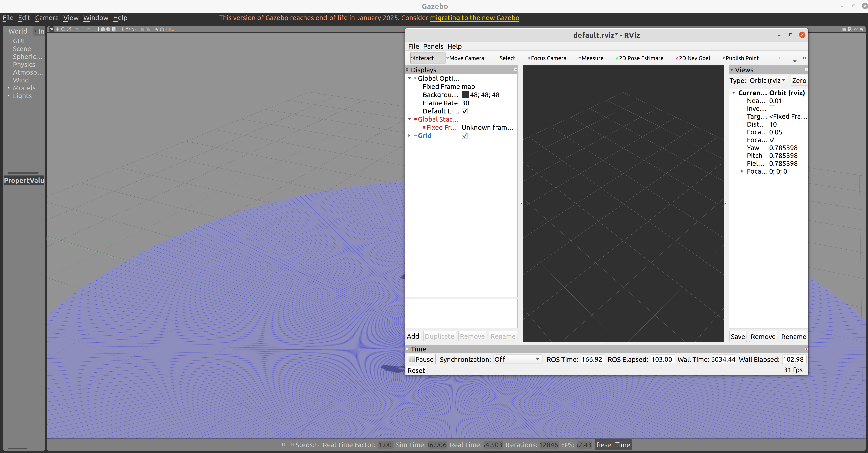Select the rotate mode tool in Gazebo

pyautogui.click(x=63, y=29)
